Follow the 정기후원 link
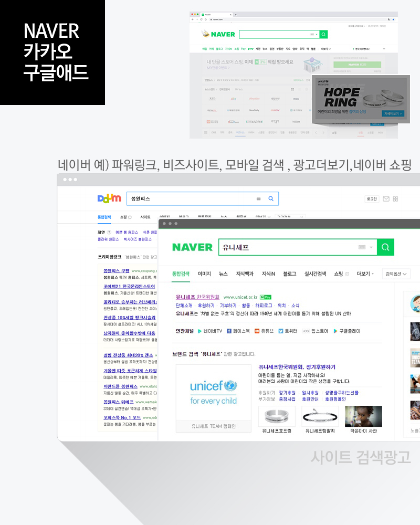Image resolution: width=420 pixels, height=525 pixels. click(287, 392)
